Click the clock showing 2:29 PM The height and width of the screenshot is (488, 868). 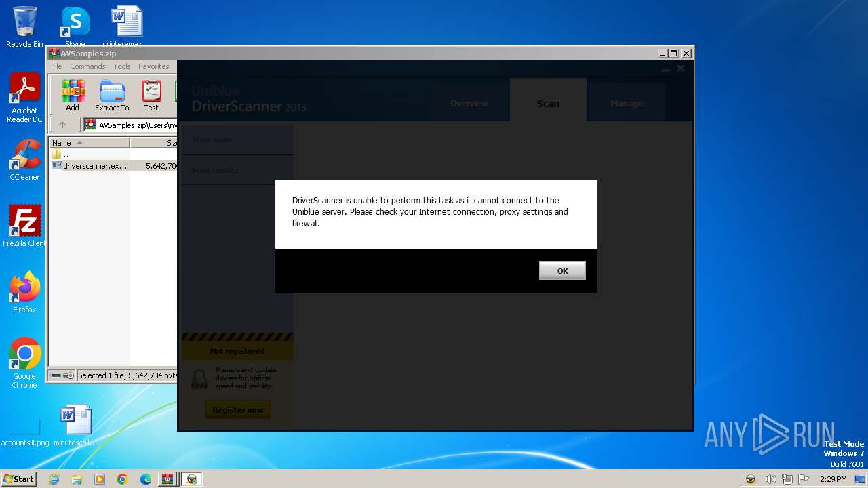coord(833,479)
